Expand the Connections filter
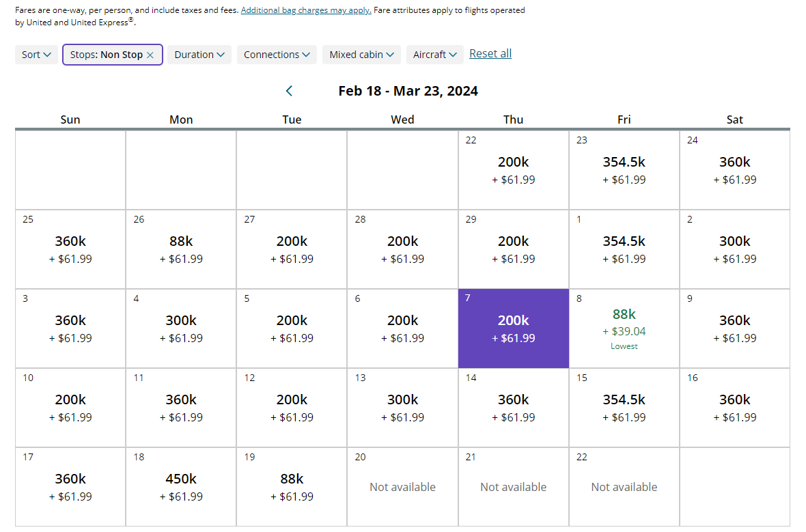Image resolution: width=806 pixels, height=532 pixels. point(277,55)
